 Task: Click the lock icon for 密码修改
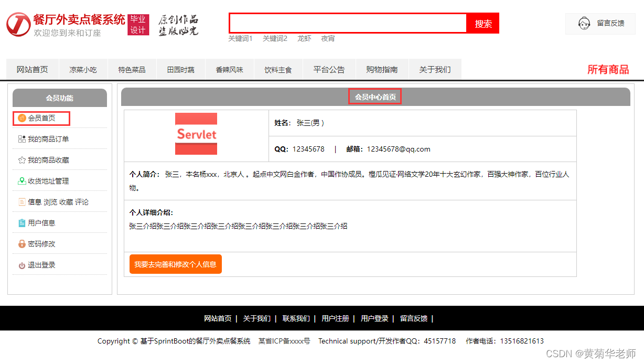point(22,244)
